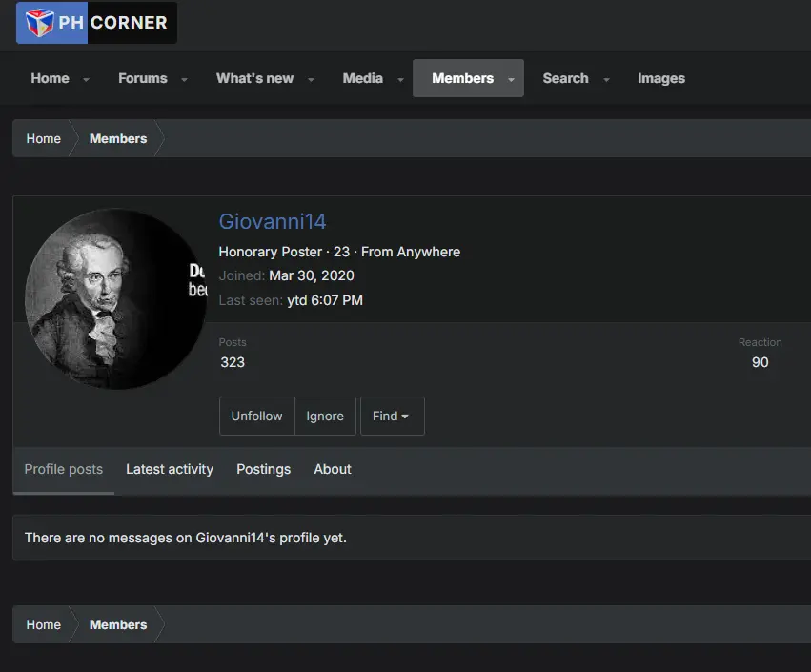Switch to the Postings tab
The image size is (811, 672).
click(x=263, y=469)
